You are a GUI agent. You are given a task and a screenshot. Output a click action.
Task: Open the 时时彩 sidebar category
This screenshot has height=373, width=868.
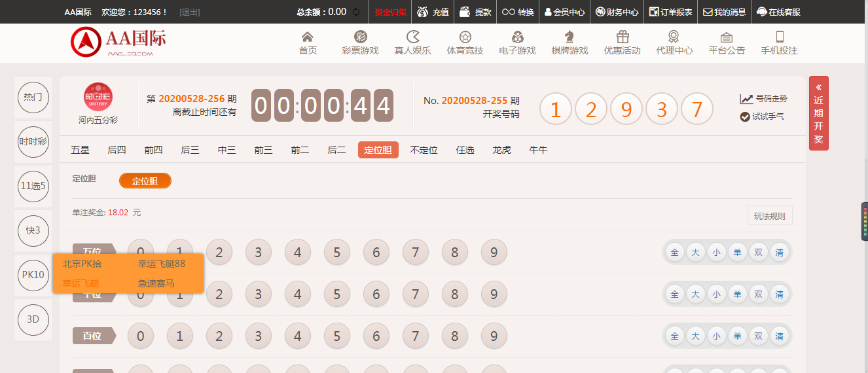coord(33,141)
